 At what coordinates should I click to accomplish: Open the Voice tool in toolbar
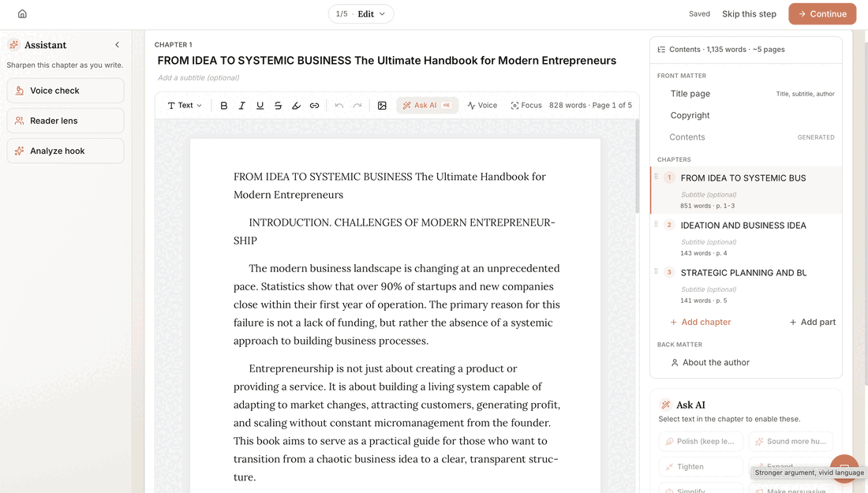coord(482,105)
